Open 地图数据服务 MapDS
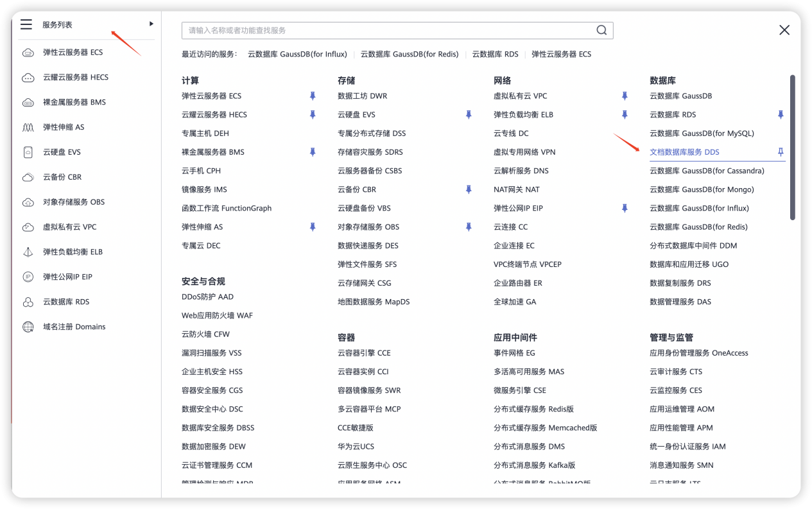812x509 pixels. (x=374, y=302)
